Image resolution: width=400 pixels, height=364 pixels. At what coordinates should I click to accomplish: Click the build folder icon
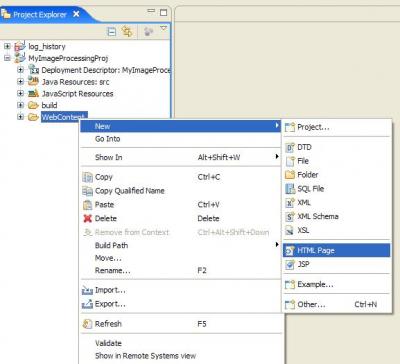(33, 105)
